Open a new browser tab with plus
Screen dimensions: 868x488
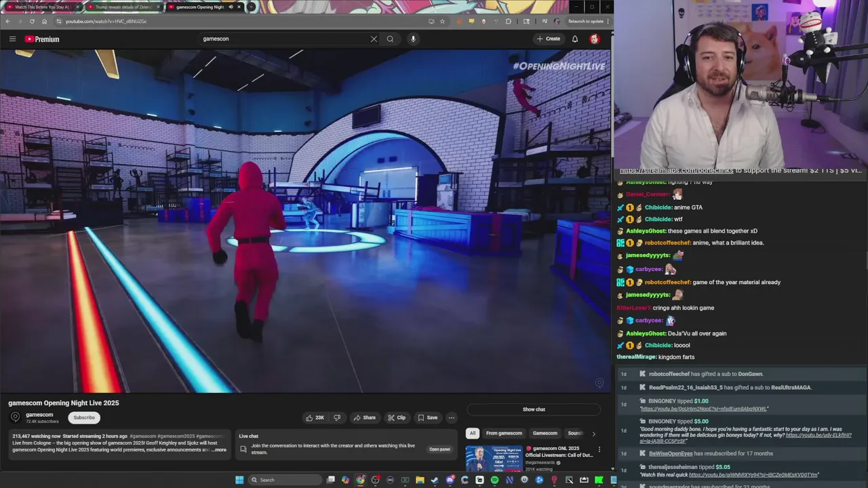[251, 7]
